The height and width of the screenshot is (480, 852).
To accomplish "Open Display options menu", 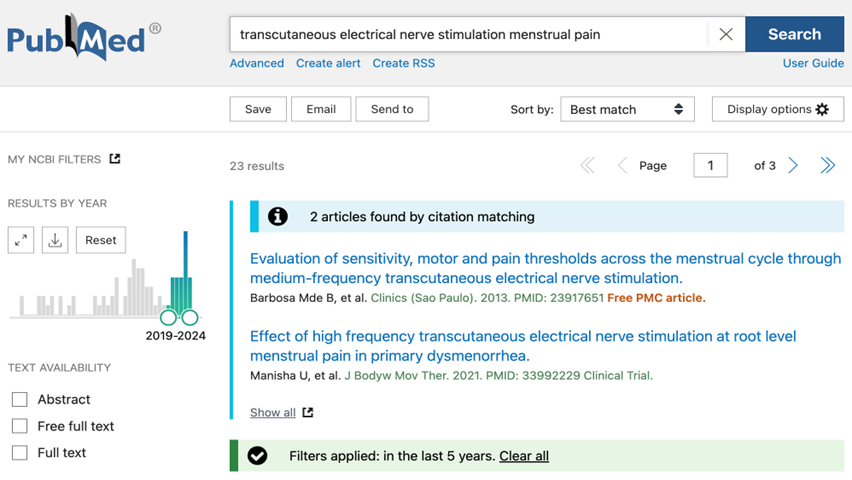I will tap(778, 109).
